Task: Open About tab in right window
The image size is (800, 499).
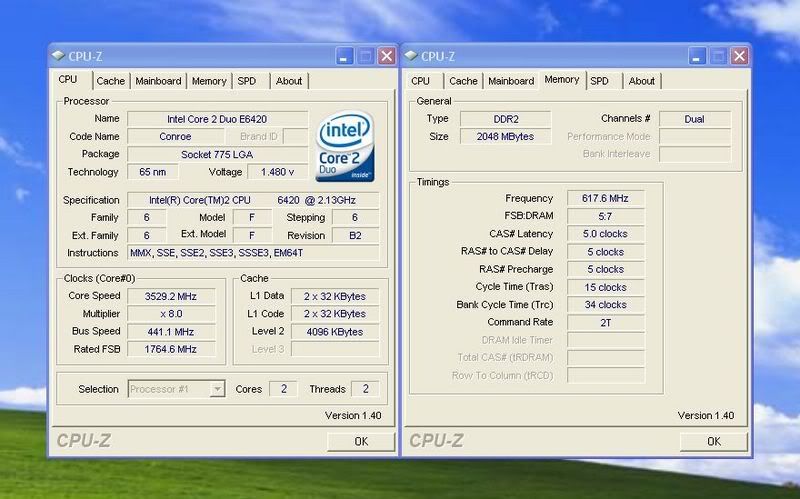Action: point(641,81)
